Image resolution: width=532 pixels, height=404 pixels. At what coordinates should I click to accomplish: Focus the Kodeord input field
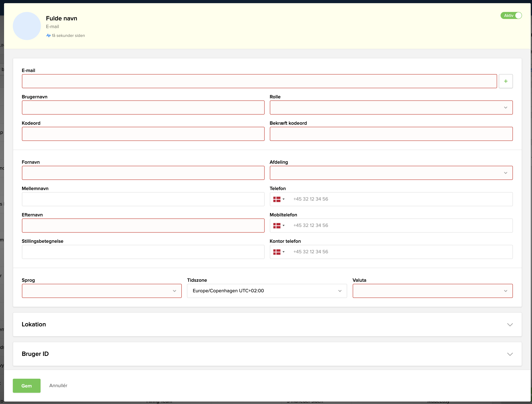click(x=143, y=134)
